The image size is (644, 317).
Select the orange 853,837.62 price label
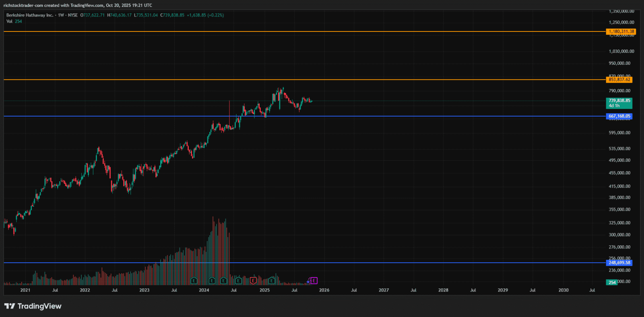(619, 80)
